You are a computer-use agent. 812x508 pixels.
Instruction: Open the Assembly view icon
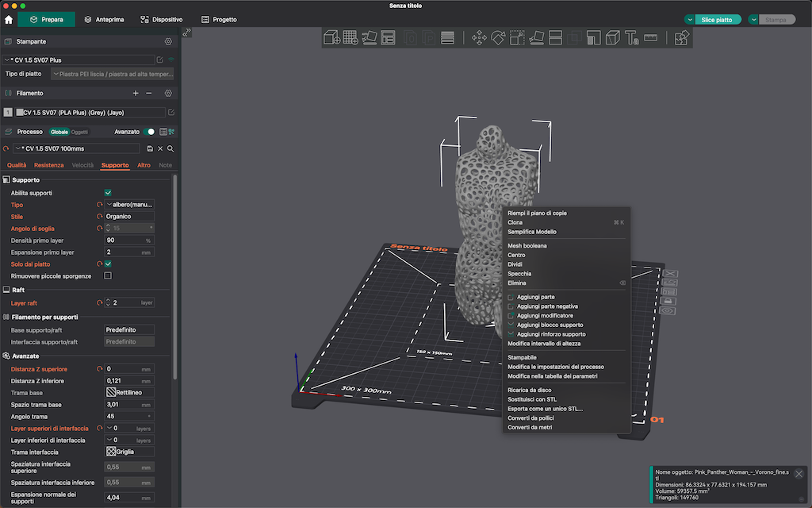tap(681, 38)
